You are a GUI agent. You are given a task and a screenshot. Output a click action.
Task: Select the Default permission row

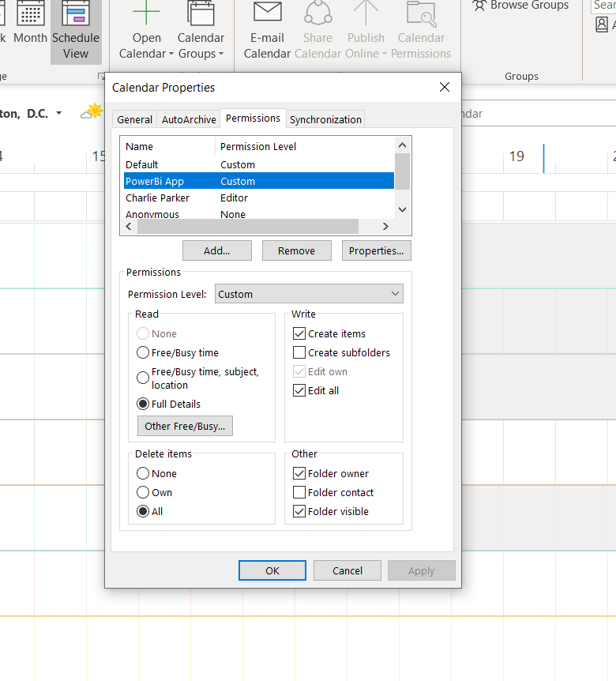pos(259,164)
